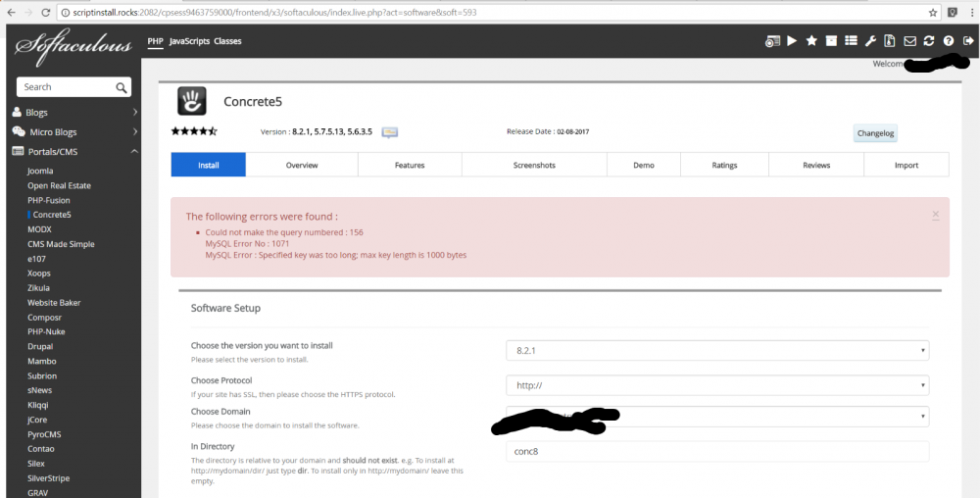The width and height of the screenshot is (980, 498).
Task: Open Composr in the sidebar
Action: click(x=44, y=318)
